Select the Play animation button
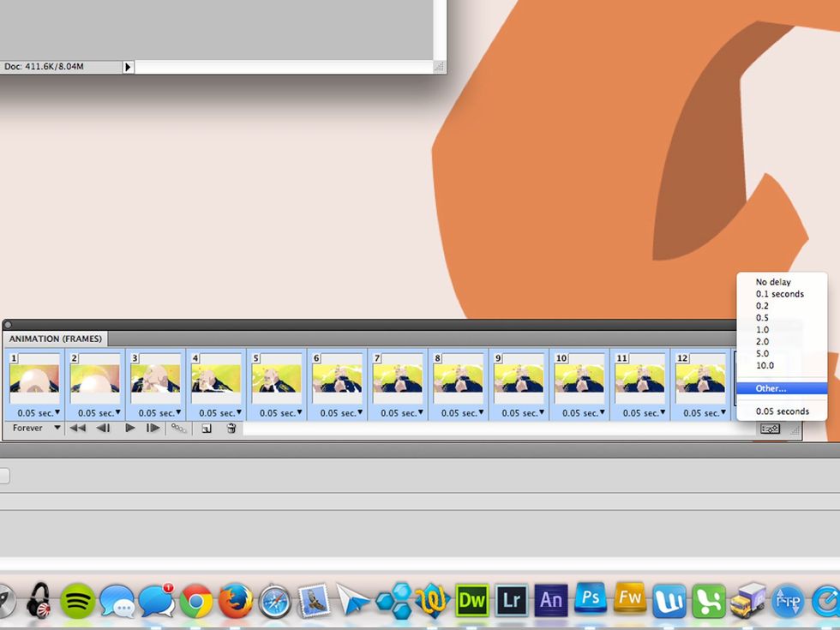840x630 pixels. pos(129,428)
